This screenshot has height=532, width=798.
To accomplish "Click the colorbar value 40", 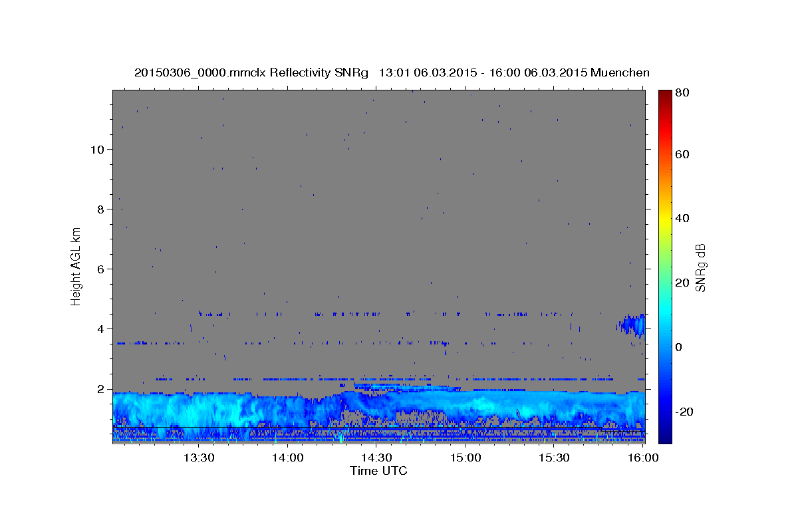I will pos(682,218).
